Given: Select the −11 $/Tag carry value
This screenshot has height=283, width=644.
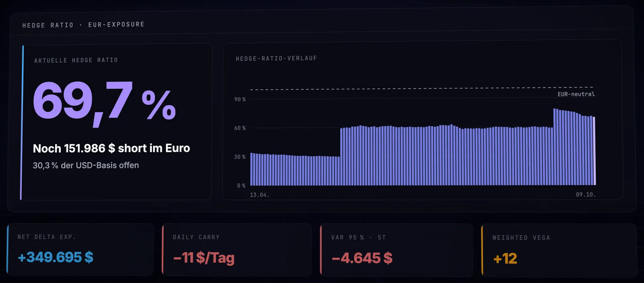Looking at the screenshot, I should [x=204, y=258].
